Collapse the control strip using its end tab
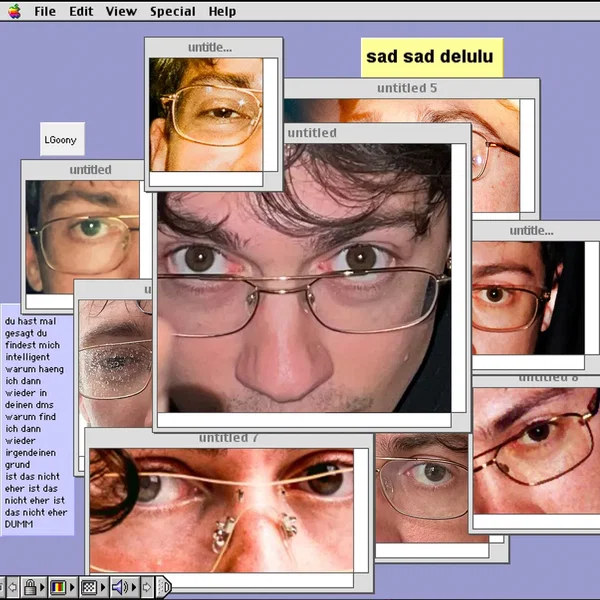600x600 pixels. pos(164,587)
